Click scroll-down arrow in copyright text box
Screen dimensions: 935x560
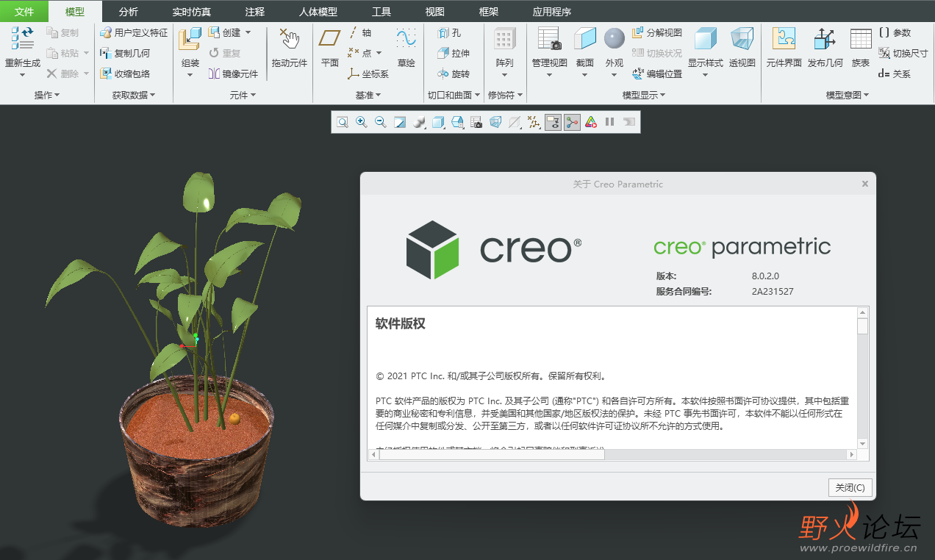pos(862,443)
